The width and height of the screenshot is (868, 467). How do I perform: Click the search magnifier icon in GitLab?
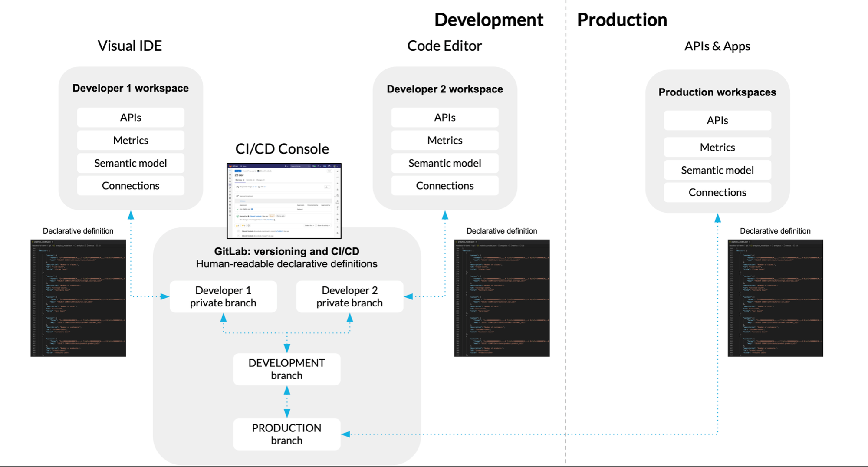pos(309,166)
